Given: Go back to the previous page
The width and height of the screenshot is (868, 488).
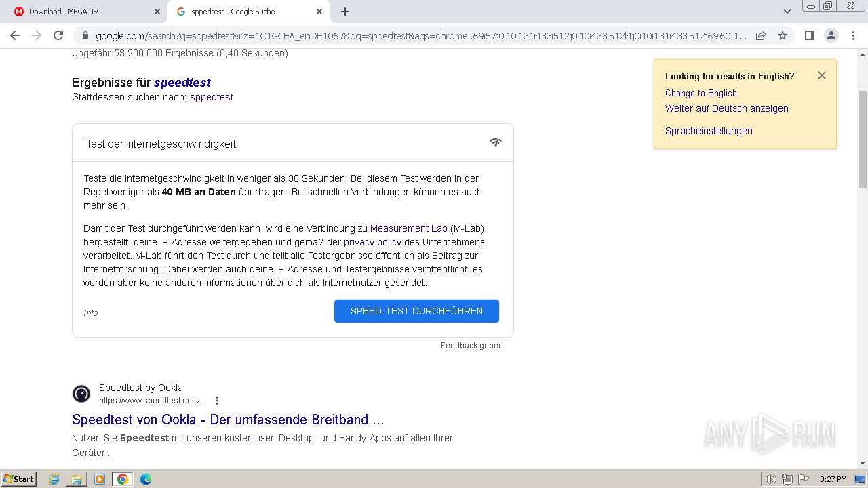Looking at the screenshot, I should click(x=15, y=35).
